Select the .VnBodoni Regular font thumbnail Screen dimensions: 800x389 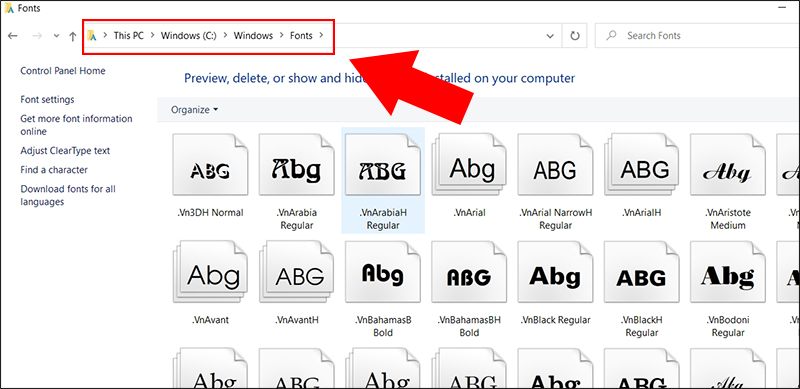click(728, 273)
